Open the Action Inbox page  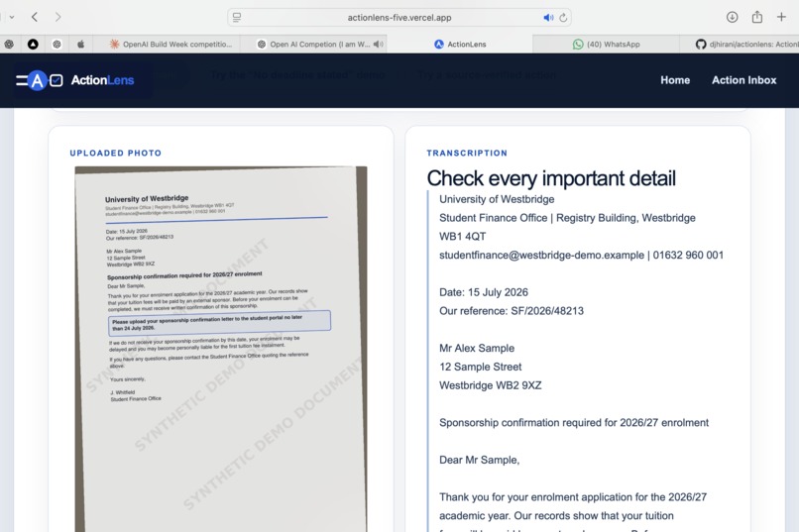[x=743, y=80]
